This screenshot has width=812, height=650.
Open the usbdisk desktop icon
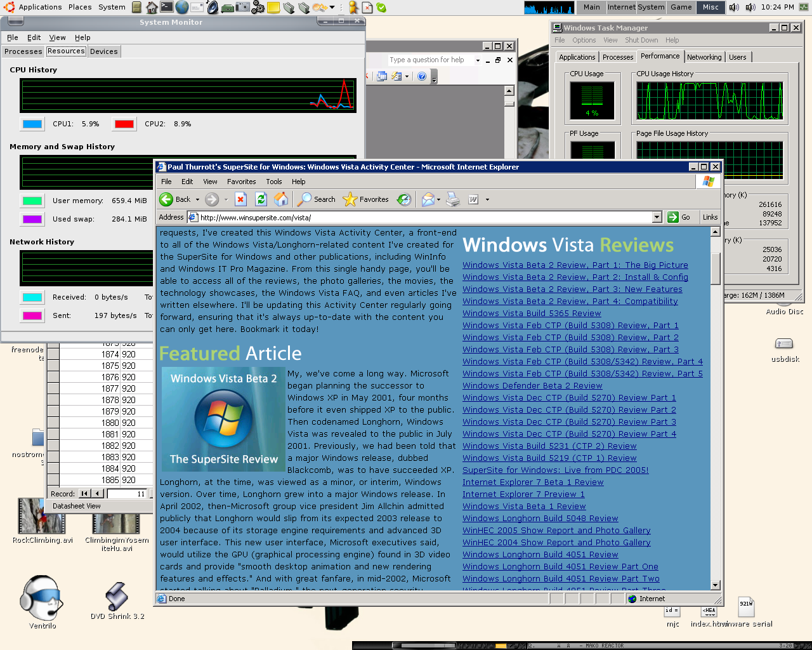785,350
